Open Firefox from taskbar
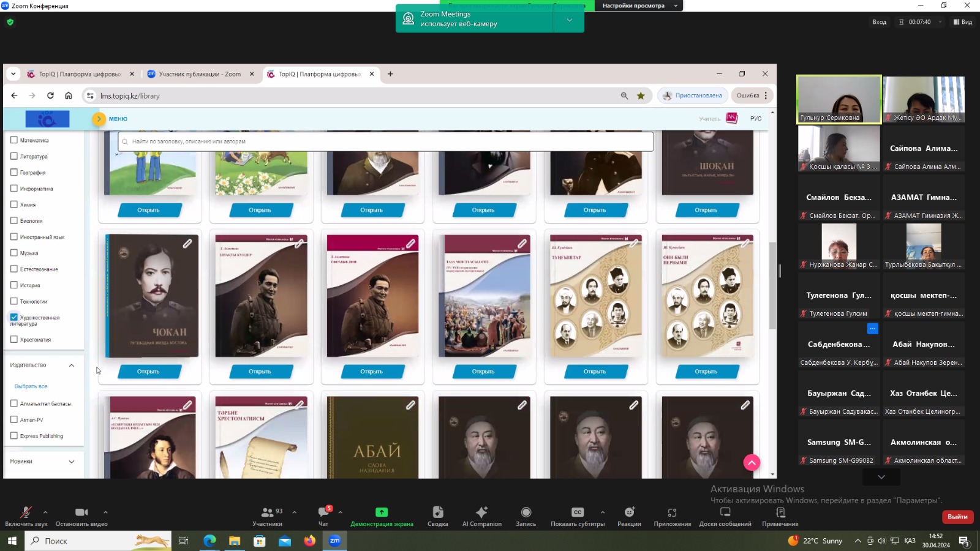Screen dimensions: 980x551 pyautogui.click(x=309, y=541)
